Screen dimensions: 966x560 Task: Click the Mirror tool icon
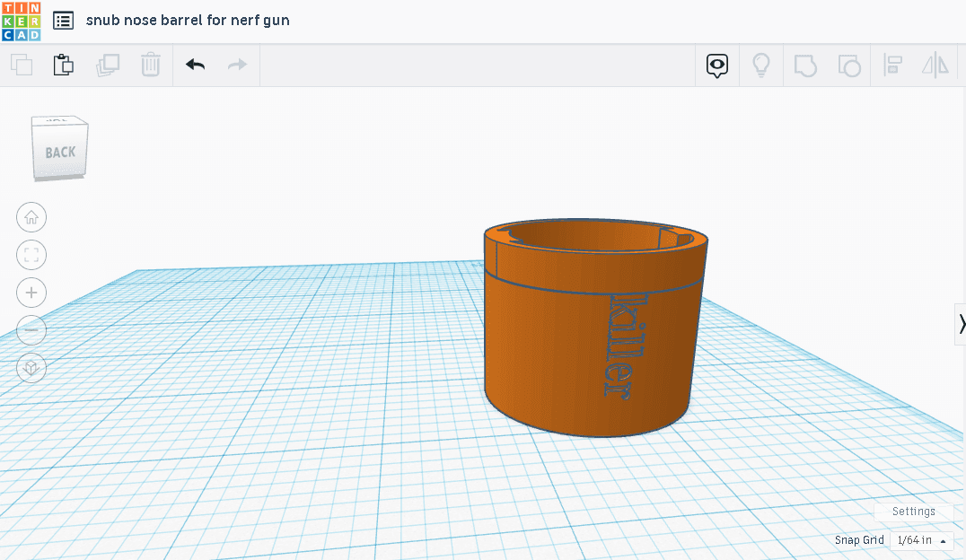pos(935,66)
